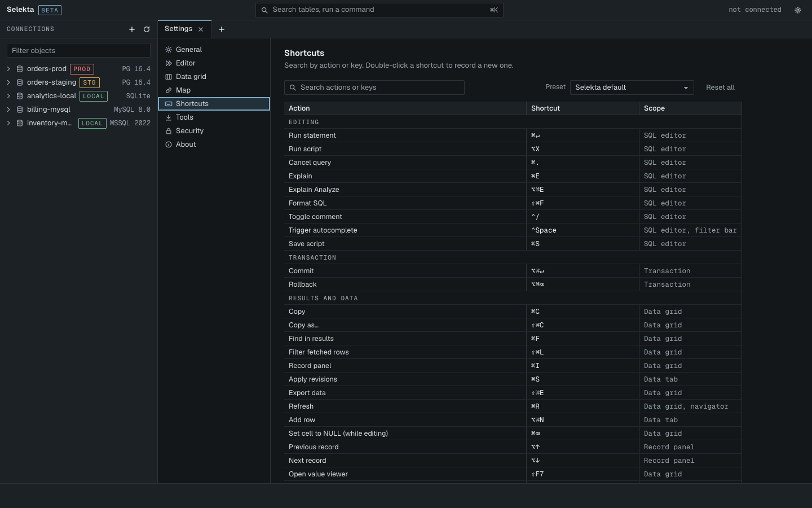The image size is (812, 508).
Task: Click the not connected status text
Action: 754,10
